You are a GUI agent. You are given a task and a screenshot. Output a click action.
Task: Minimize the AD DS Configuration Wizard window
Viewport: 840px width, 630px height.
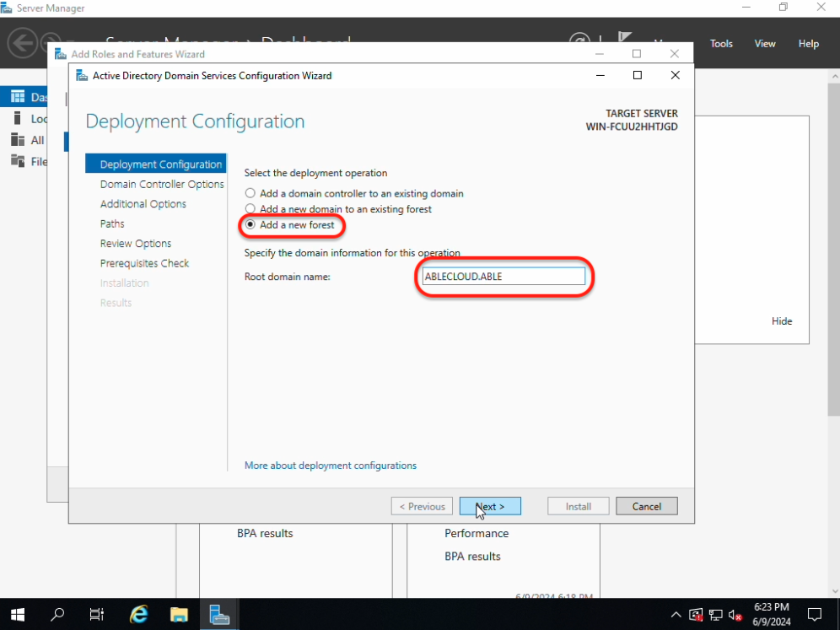click(600, 76)
